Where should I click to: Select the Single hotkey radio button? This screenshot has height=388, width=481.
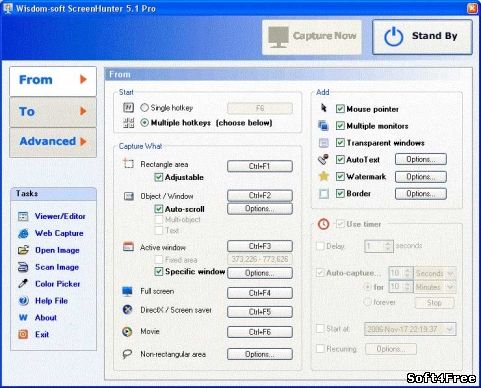pyautogui.click(x=144, y=108)
